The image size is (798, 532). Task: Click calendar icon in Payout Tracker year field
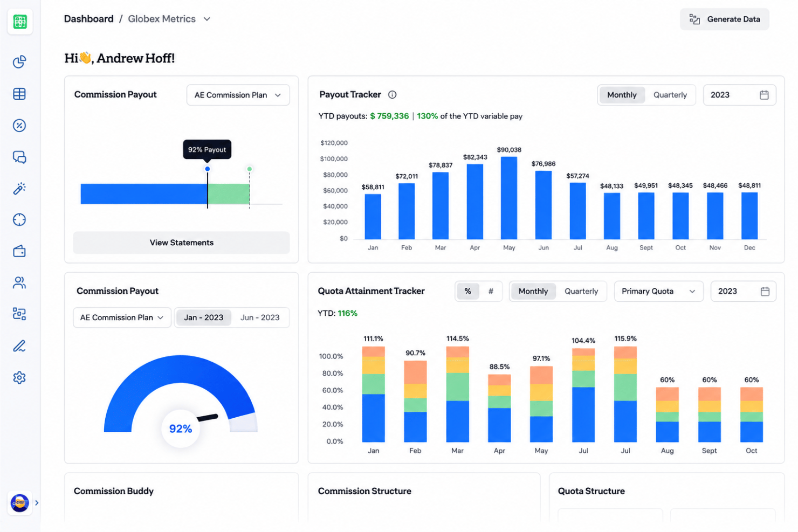[x=764, y=95]
